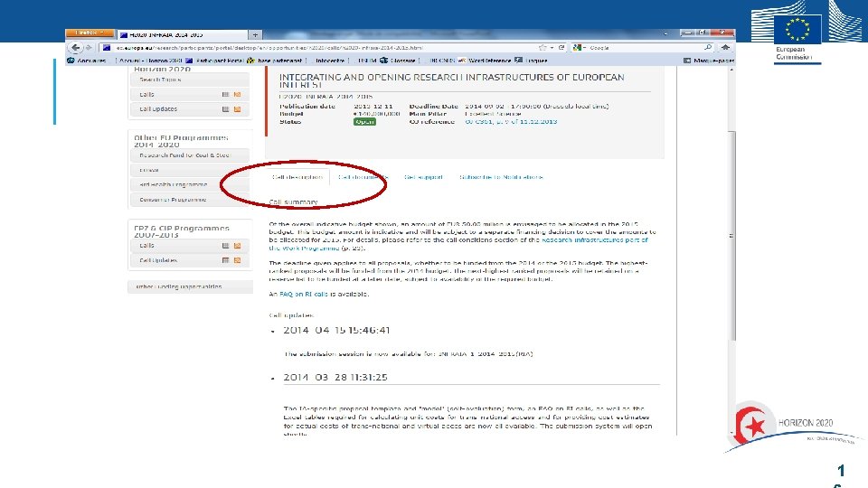The width and height of the screenshot is (868, 488).
Task: Click the Horizon 2020 logo
Action: click(793, 426)
